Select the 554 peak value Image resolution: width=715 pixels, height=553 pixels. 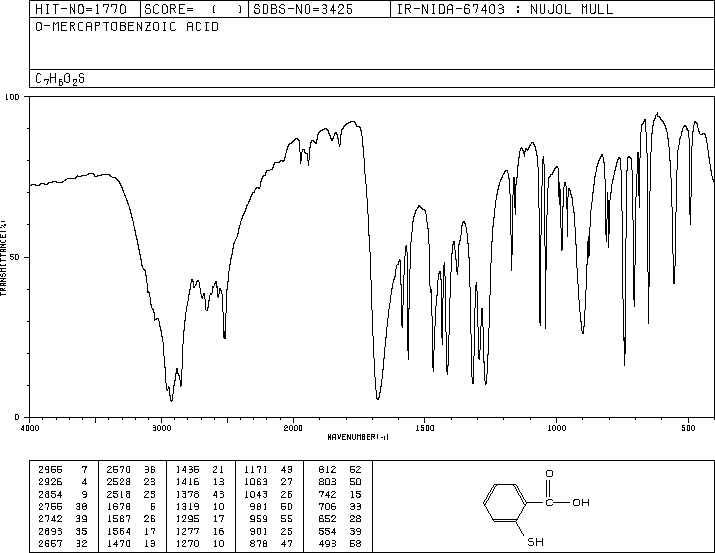tap(327, 531)
